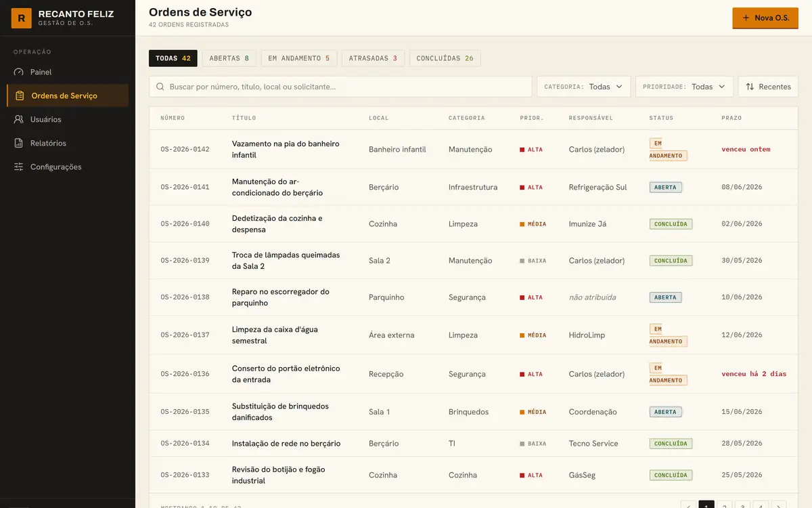Sort by the Local column header

tap(379, 118)
